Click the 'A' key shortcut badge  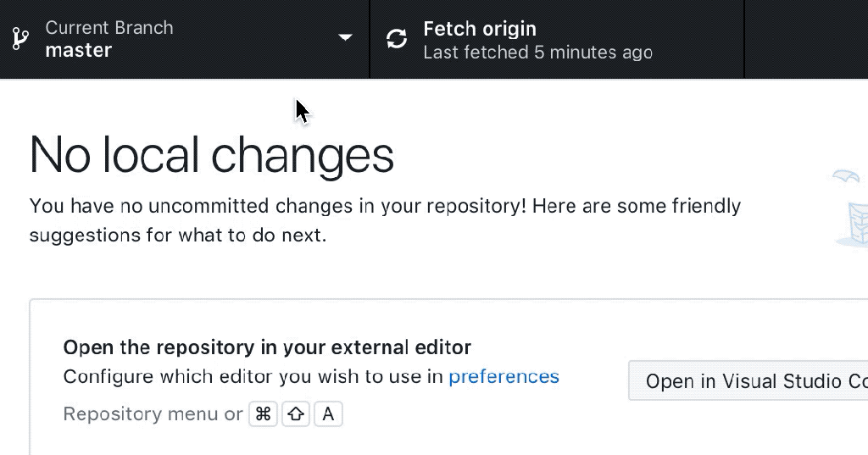coord(328,414)
